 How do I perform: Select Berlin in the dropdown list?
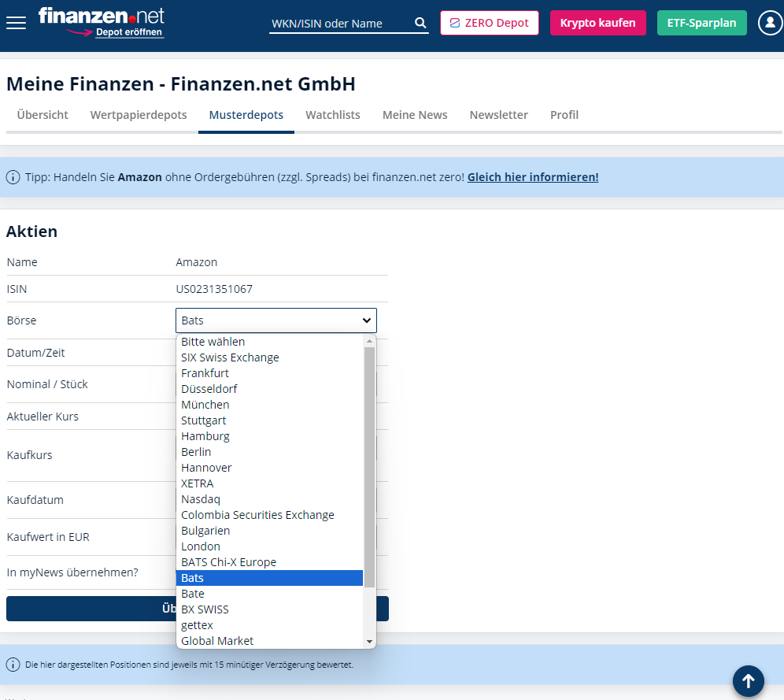[x=269, y=452]
